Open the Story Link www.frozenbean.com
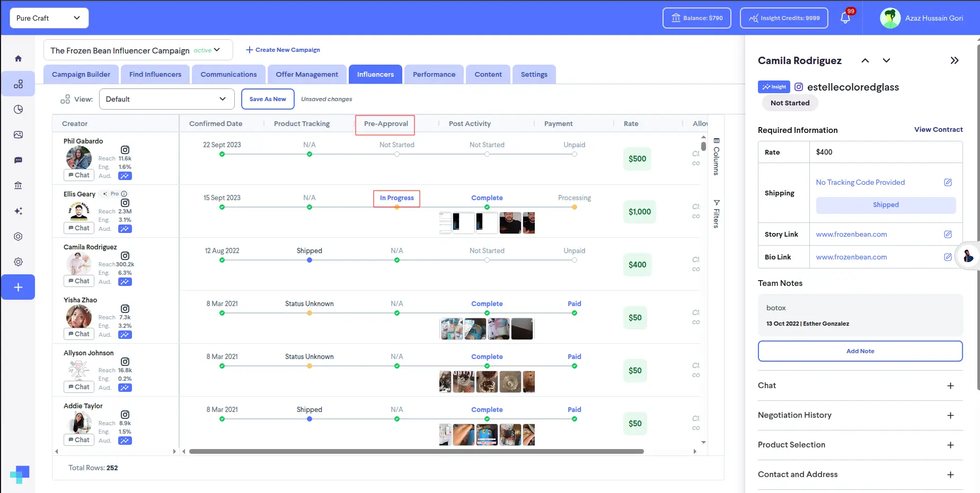Image resolution: width=980 pixels, height=493 pixels. [851, 234]
